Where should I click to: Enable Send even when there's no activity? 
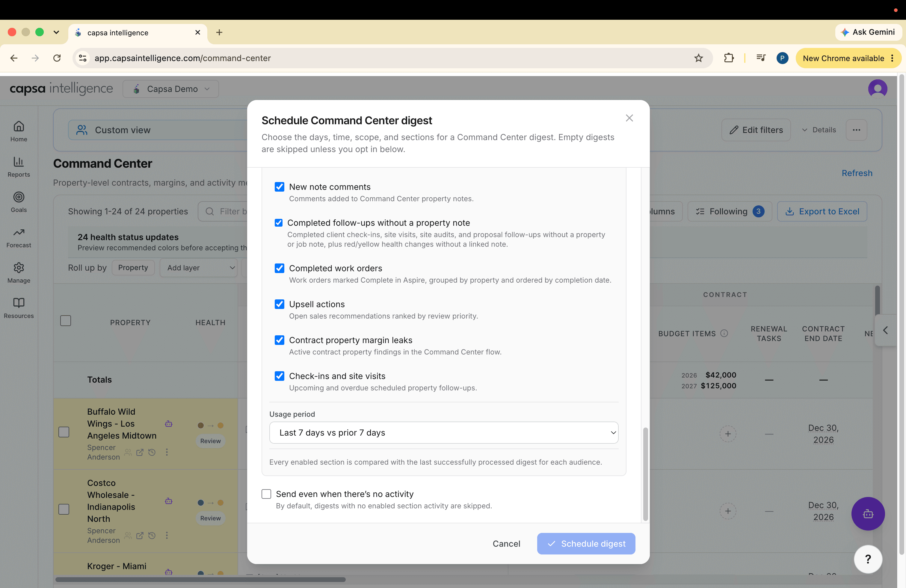point(266,494)
